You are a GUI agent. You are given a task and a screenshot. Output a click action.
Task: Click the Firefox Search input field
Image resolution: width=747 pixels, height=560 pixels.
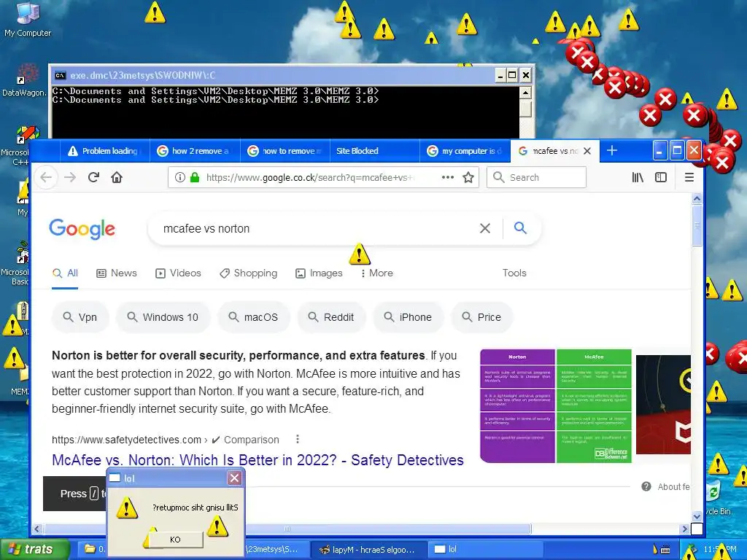pos(536,178)
